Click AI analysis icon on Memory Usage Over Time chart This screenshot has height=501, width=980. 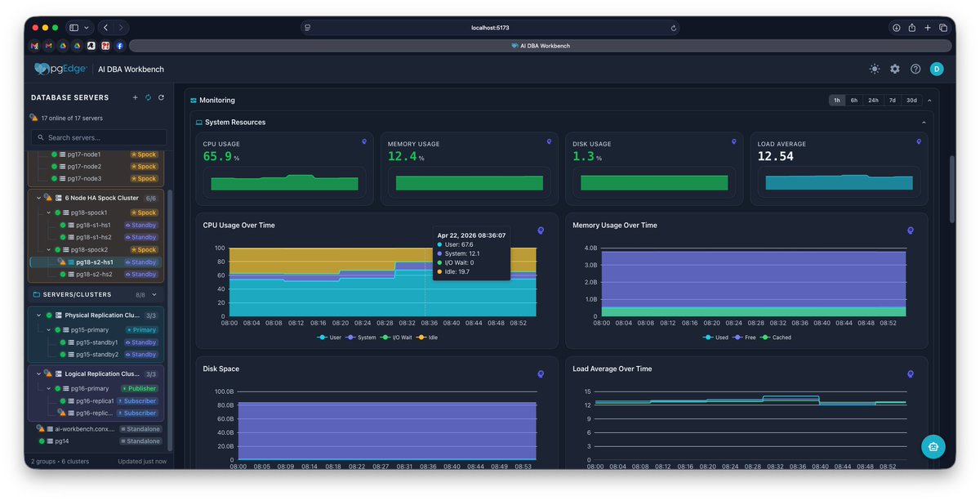pyautogui.click(x=911, y=230)
